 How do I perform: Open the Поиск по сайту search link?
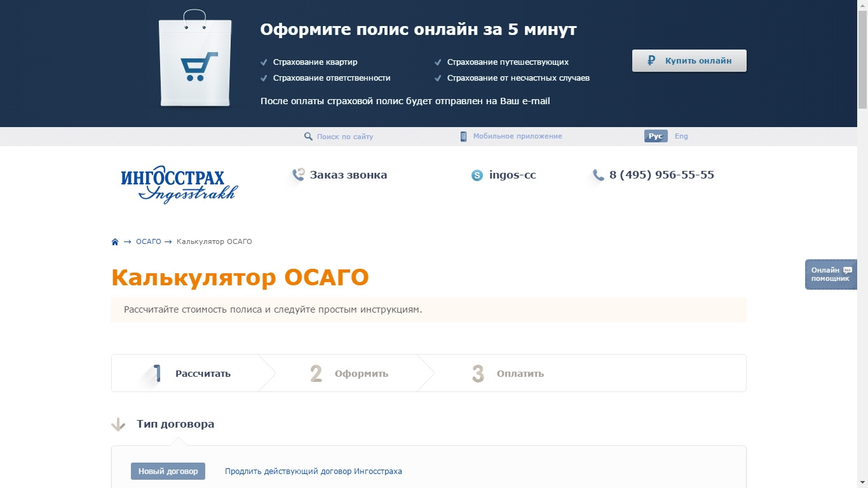[345, 137]
